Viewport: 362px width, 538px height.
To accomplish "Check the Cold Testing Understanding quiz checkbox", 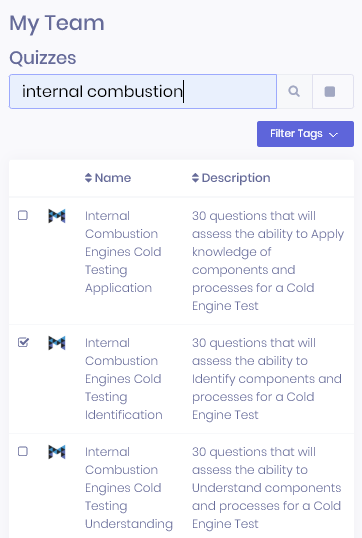I will [23, 451].
